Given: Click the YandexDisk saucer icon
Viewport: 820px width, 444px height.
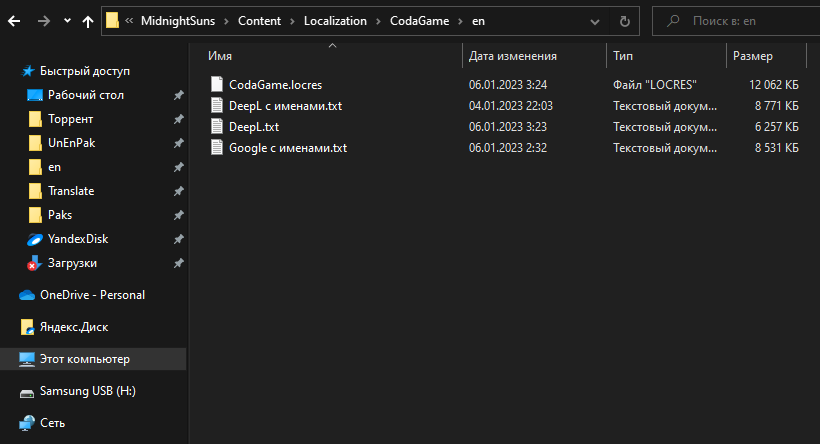Looking at the screenshot, I should tap(35, 240).
